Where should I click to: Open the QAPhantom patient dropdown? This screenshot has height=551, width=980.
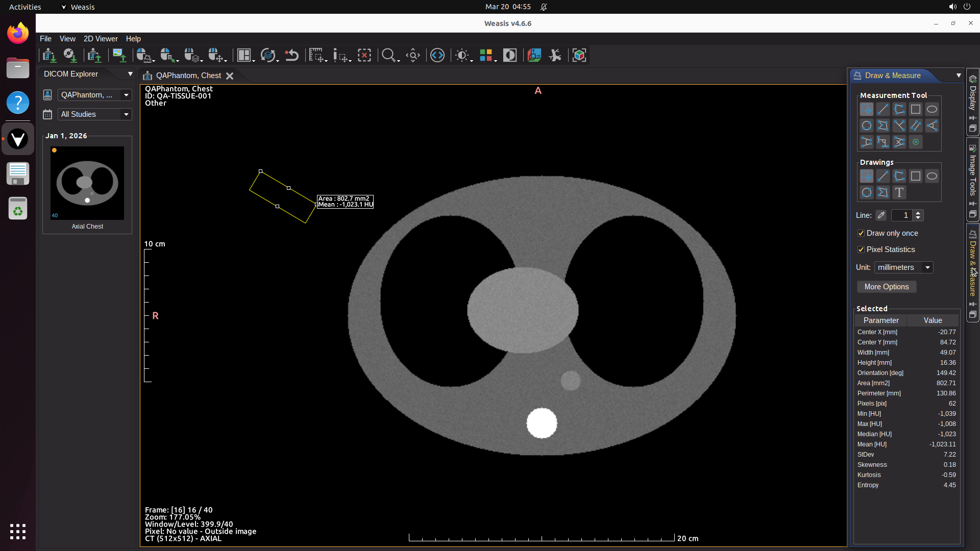[94, 95]
